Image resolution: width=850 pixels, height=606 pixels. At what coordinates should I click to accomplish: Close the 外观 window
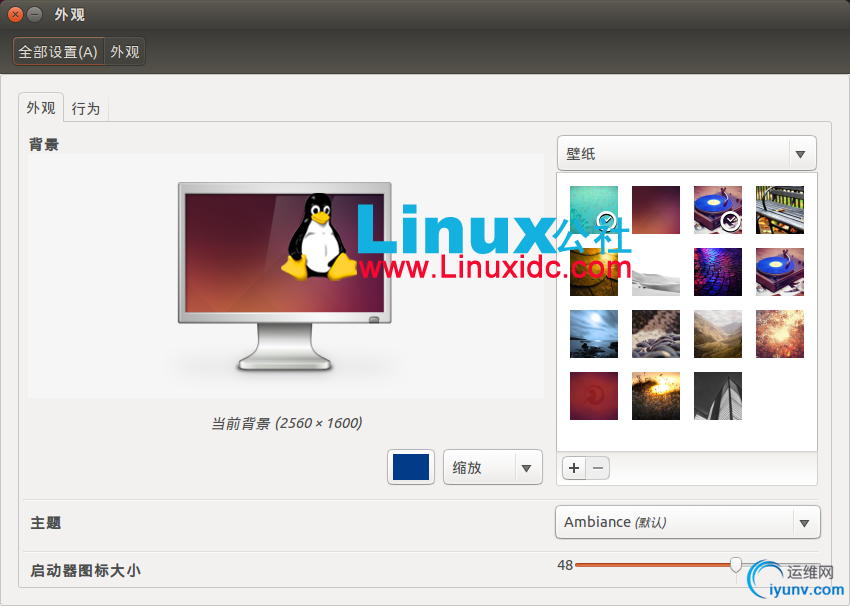[x=15, y=14]
